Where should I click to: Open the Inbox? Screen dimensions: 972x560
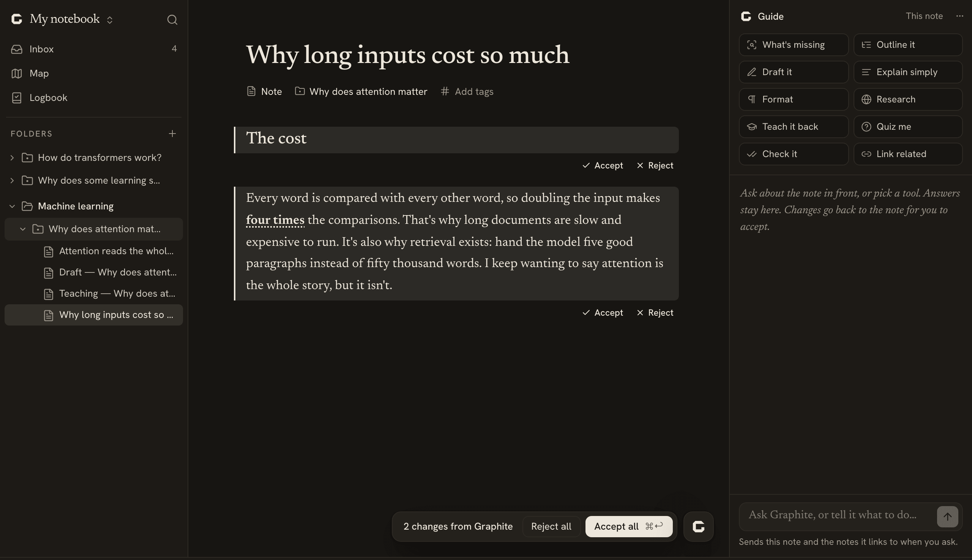click(x=94, y=49)
